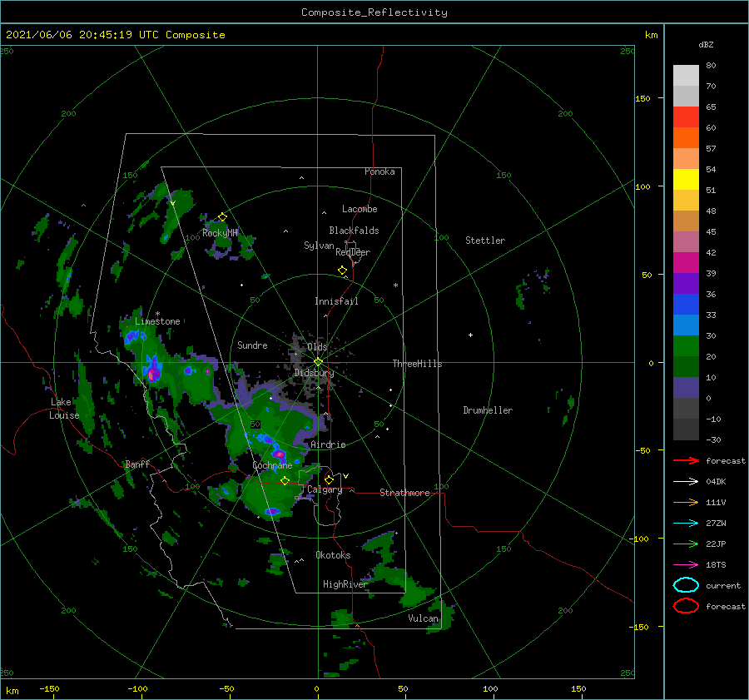This screenshot has height=700, width=749.
Task: Click the intense magenta storm cell near Limestone
Action: [x=153, y=373]
